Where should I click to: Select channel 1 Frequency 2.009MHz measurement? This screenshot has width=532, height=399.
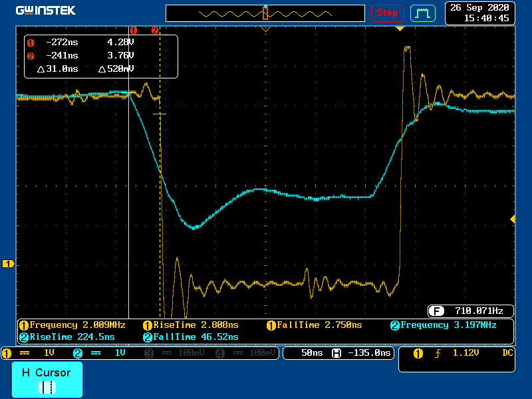tap(78, 325)
